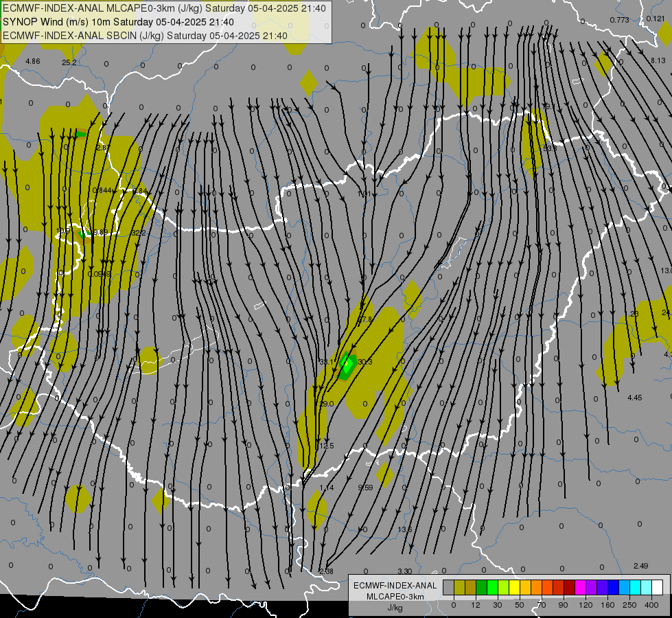Image resolution: width=672 pixels, height=618 pixels.
Task: Click the color scale label 90
Action: [563, 605]
